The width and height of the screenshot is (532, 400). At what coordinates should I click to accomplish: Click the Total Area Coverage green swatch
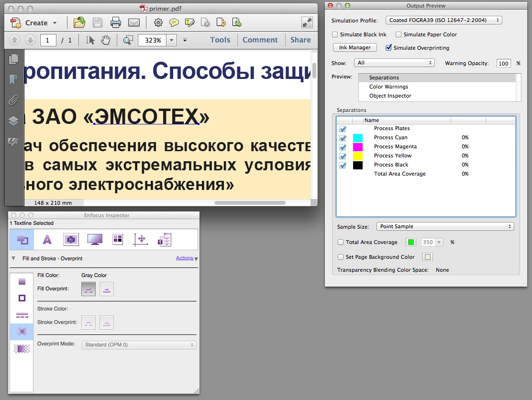tap(411, 242)
